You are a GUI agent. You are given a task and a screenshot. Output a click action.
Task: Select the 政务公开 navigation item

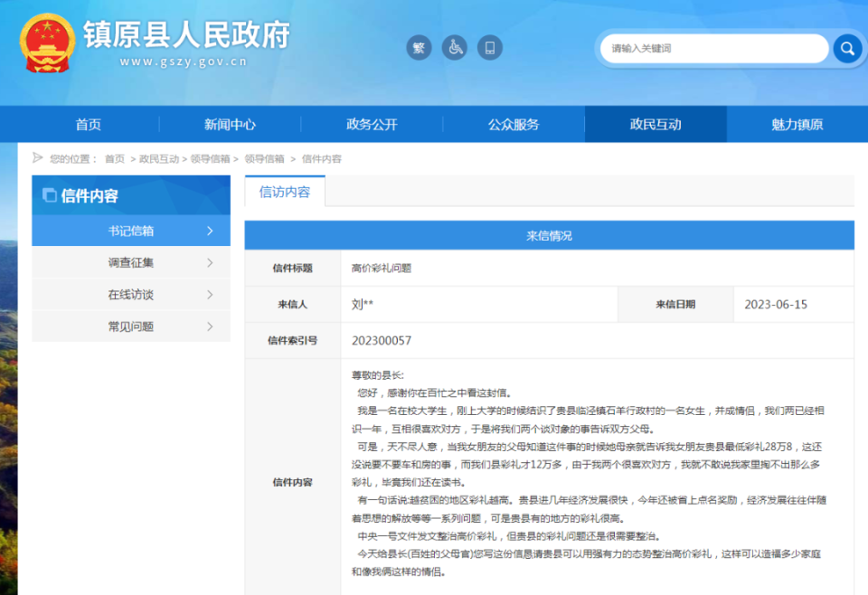tap(372, 124)
